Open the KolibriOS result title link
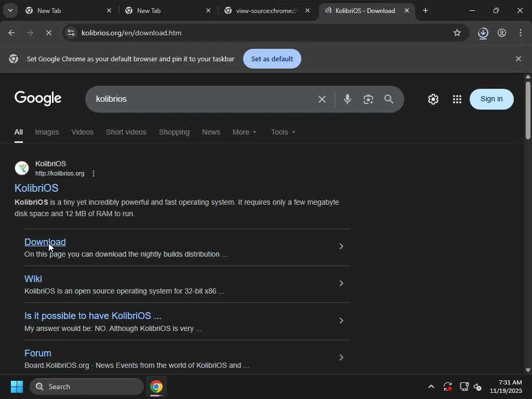 (x=36, y=188)
